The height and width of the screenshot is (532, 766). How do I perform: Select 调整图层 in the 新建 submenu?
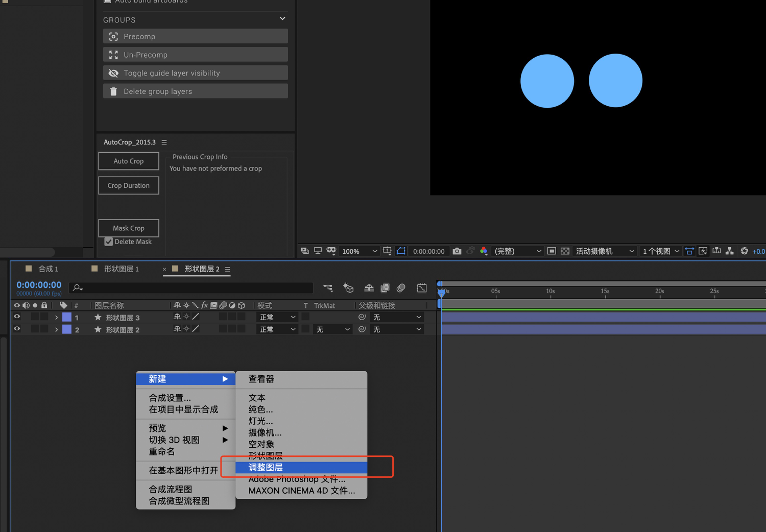pyautogui.click(x=301, y=467)
